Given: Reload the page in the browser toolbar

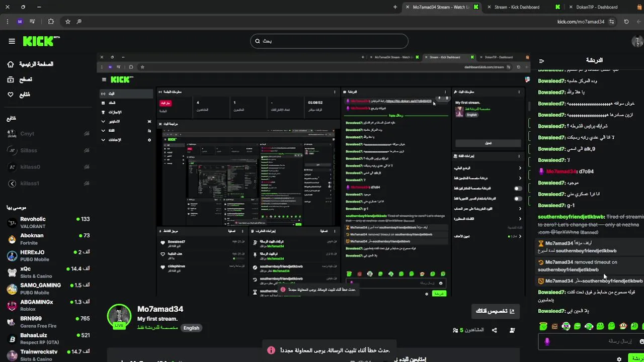Looking at the screenshot, I should pyautogui.click(x=626, y=22).
